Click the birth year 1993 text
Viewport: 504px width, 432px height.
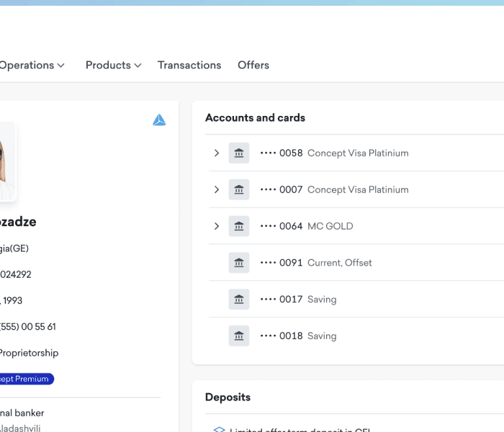(12, 300)
